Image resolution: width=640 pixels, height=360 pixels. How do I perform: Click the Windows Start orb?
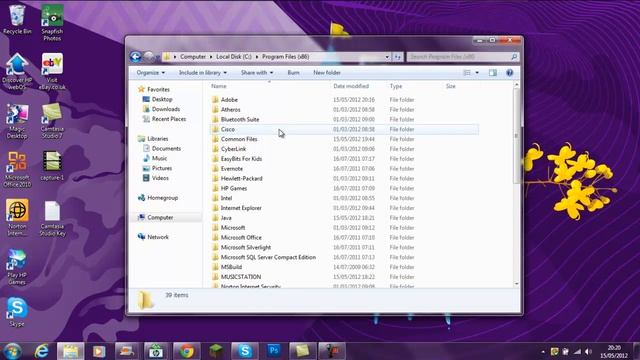(13, 351)
